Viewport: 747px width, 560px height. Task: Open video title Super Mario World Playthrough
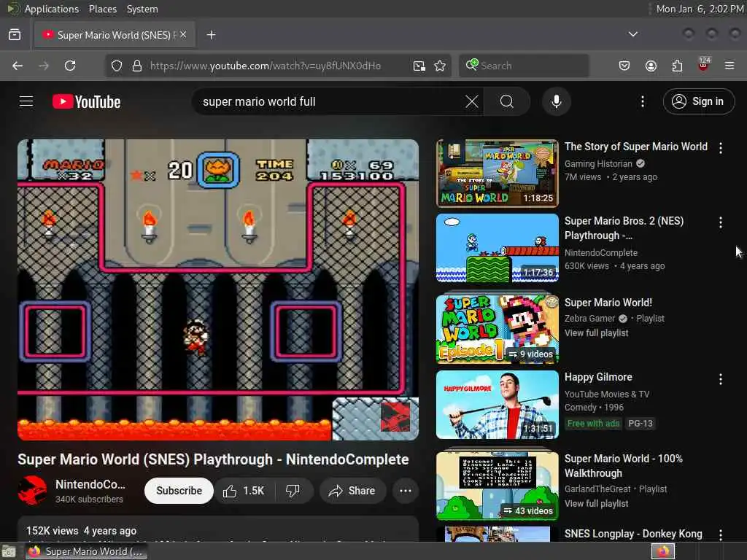[x=213, y=459]
